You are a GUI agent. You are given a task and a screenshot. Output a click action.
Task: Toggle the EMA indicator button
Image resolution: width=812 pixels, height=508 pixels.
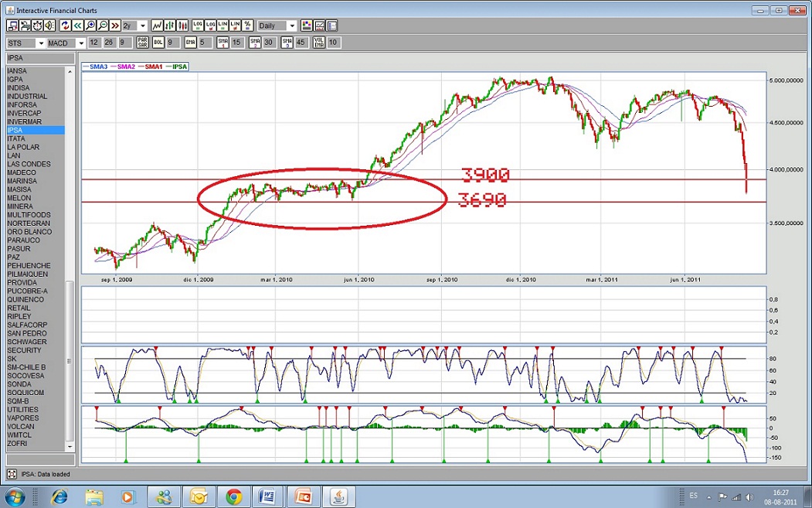[x=190, y=43]
